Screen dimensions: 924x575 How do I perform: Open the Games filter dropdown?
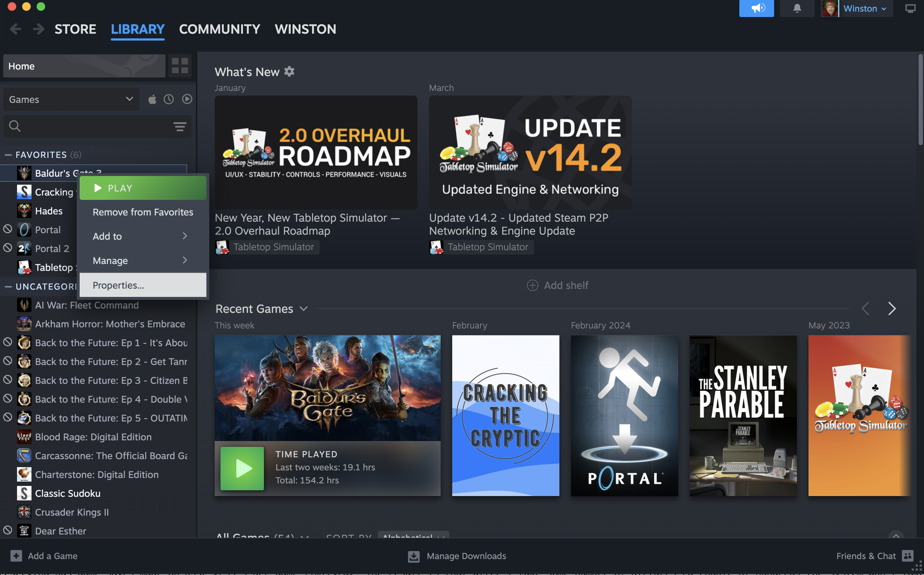tap(71, 99)
